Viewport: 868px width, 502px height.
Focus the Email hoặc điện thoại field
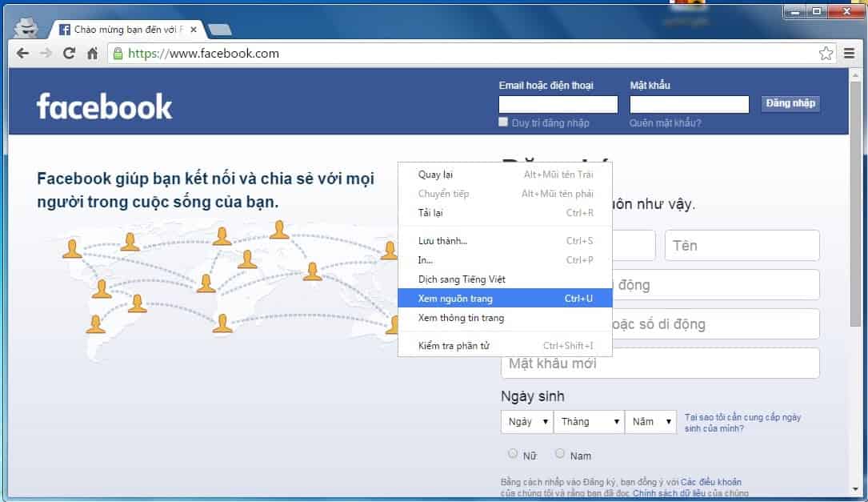pos(558,104)
